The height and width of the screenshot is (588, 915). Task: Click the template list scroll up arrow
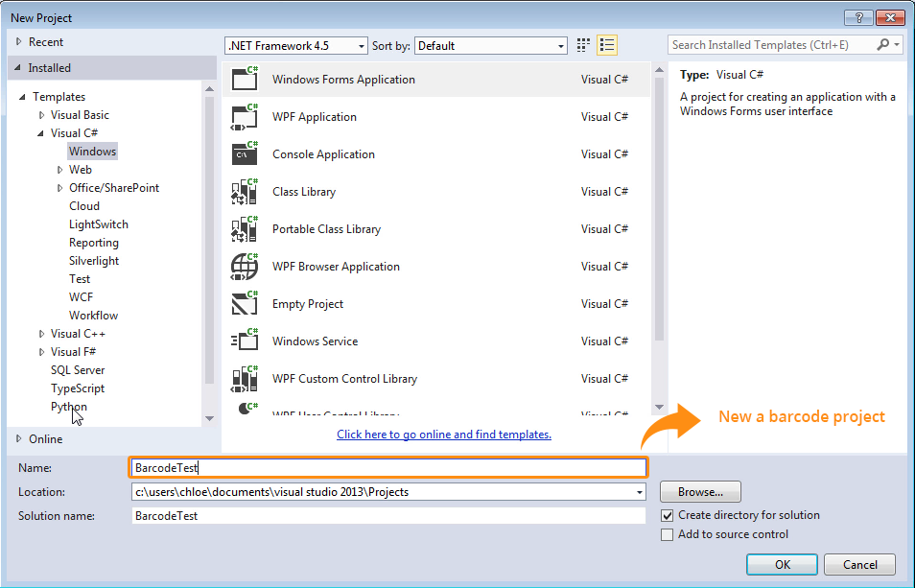click(660, 70)
